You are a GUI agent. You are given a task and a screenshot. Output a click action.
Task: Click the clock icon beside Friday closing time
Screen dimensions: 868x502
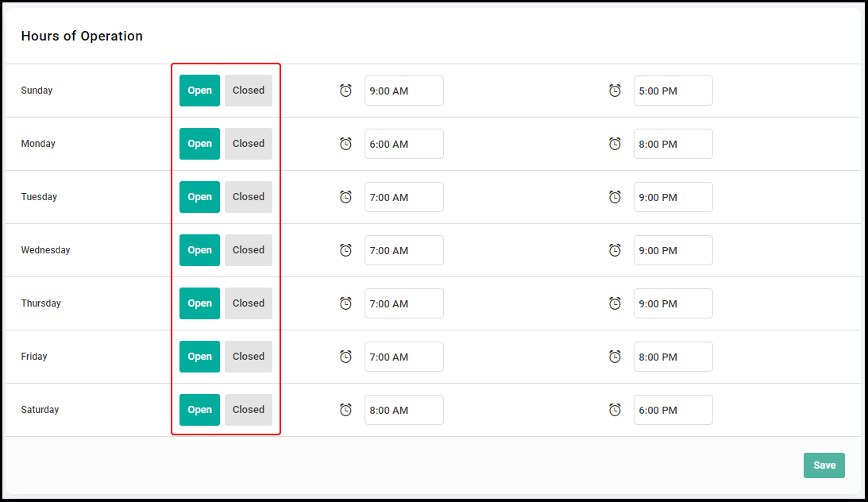pos(615,356)
